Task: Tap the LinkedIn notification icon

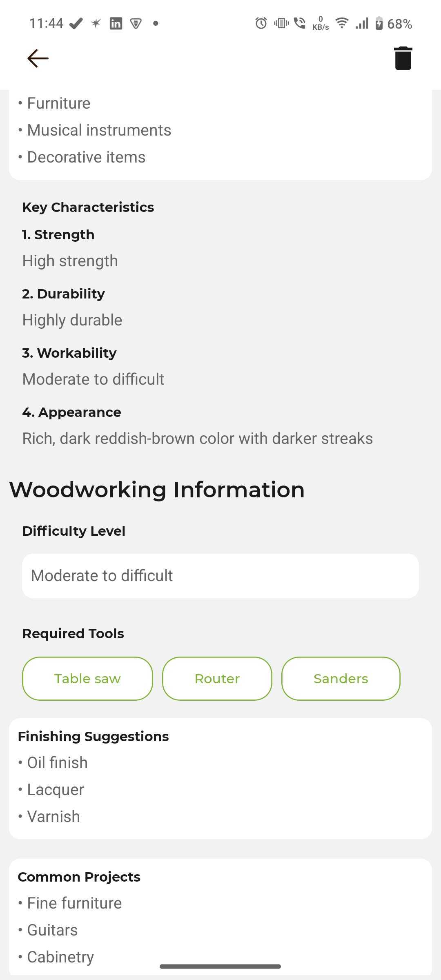Action: tap(116, 23)
